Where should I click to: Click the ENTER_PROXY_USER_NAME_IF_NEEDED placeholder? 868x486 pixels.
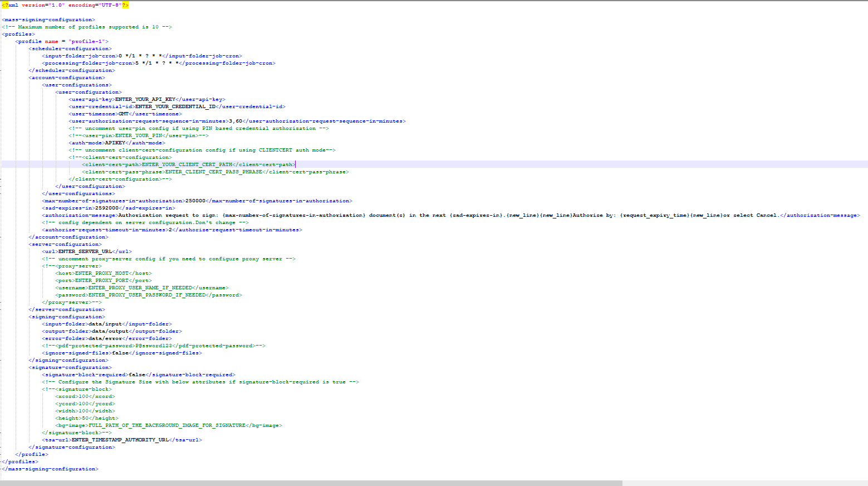point(140,288)
